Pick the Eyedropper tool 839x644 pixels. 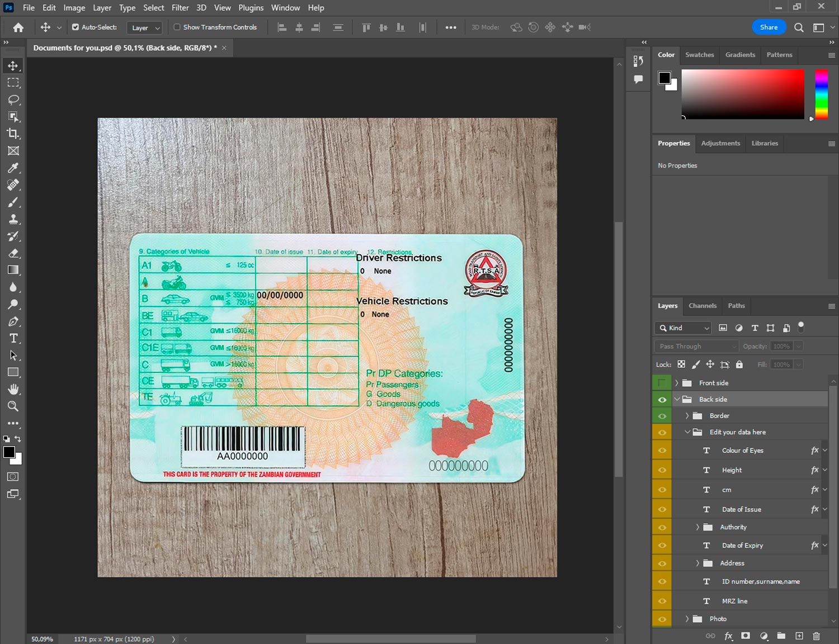click(13, 168)
